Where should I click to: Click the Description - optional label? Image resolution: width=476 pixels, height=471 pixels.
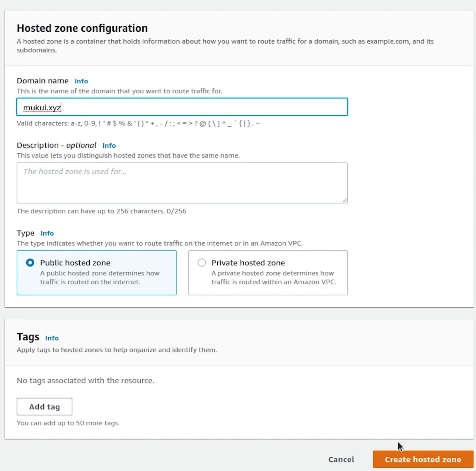pos(56,145)
